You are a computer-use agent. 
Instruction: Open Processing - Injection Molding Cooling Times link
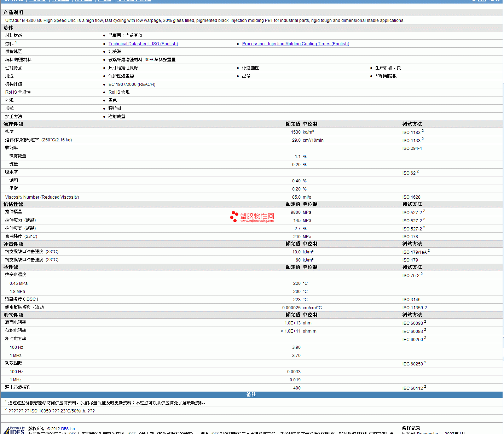295,44
